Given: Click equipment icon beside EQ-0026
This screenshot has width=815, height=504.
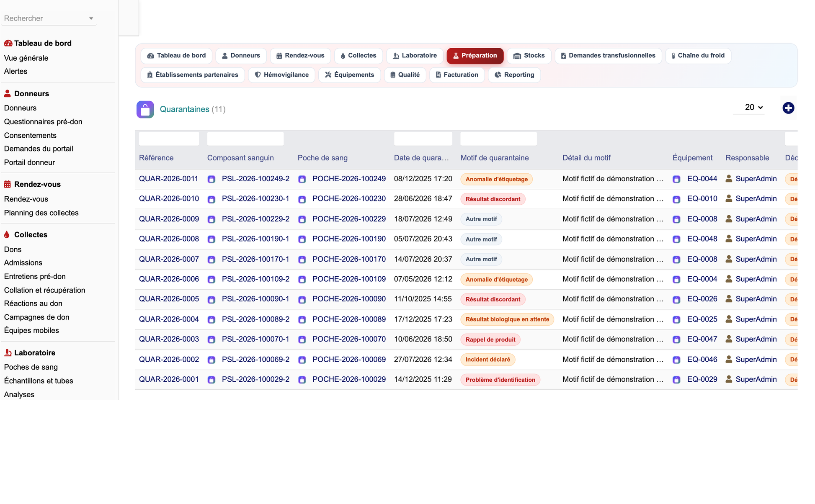Looking at the screenshot, I should click(x=676, y=300).
